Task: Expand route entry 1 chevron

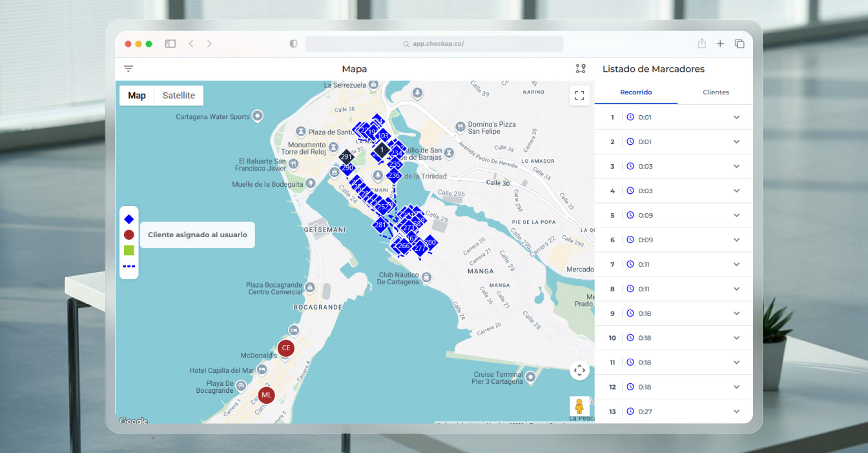Action: point(736,117)
